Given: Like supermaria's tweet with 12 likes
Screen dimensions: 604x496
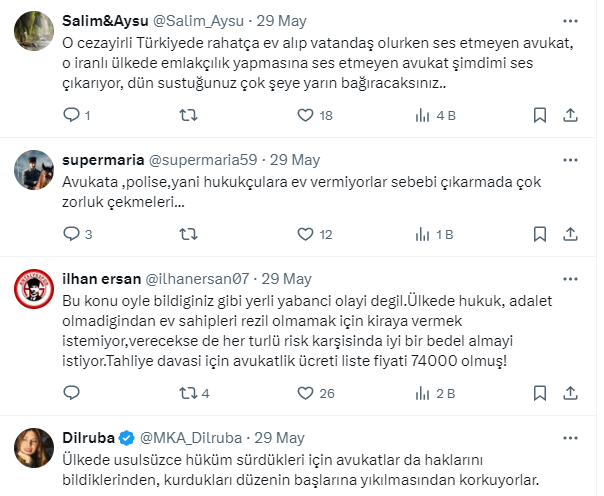Looking at the screenshot, I should pos(305,235).
